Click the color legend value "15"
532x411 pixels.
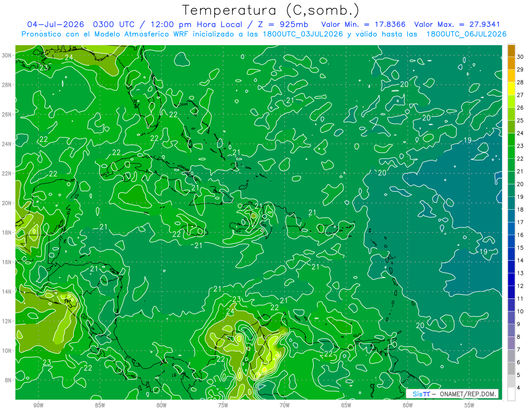coord(520,248)
